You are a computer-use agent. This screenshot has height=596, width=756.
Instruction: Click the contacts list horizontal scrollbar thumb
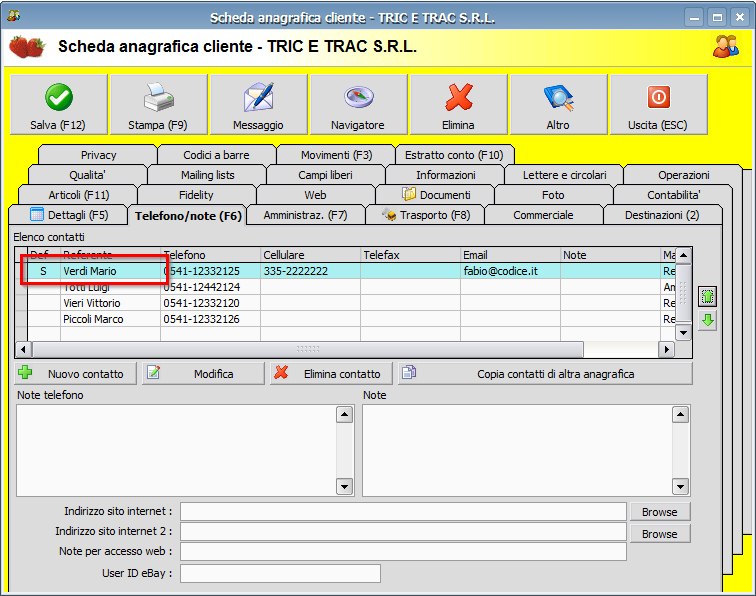308,349
